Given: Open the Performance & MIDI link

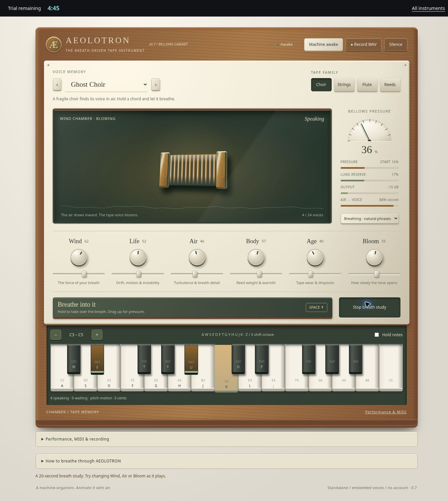Looking at the screenshot, I should pyautogui.click(x=386, y=412).
